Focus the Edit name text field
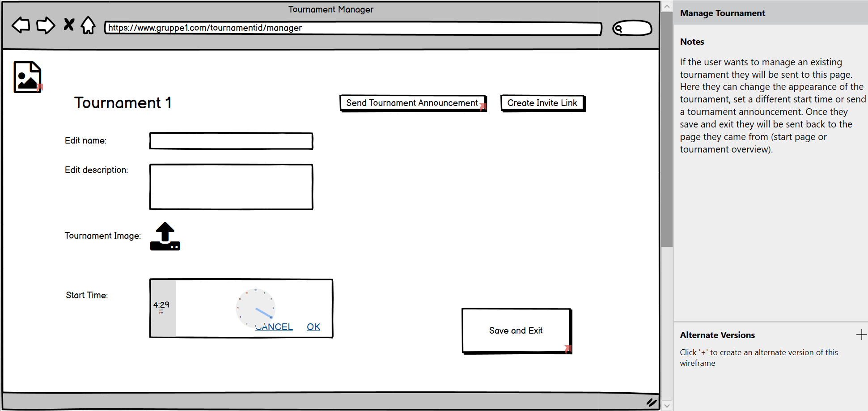Screen dimensions: 868x411 (231, 141)
